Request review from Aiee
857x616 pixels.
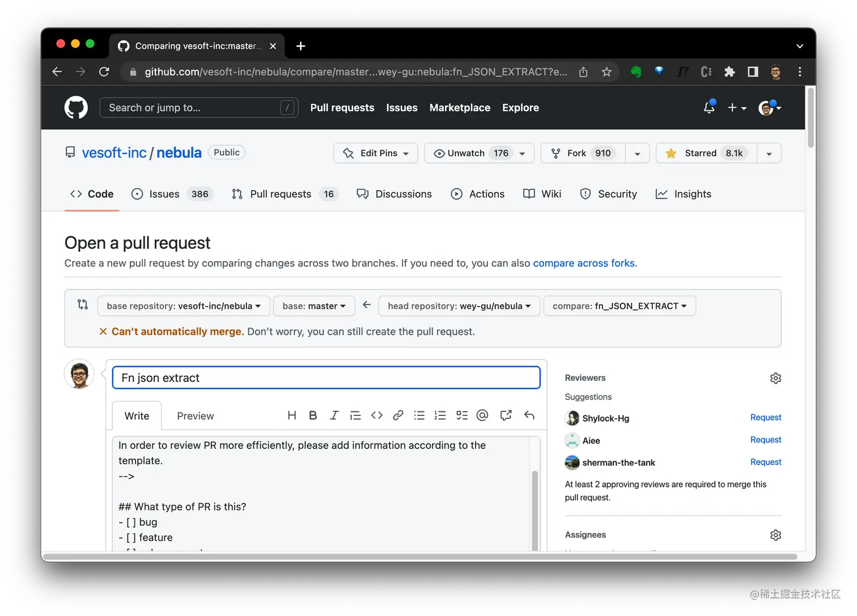(766, 440)
